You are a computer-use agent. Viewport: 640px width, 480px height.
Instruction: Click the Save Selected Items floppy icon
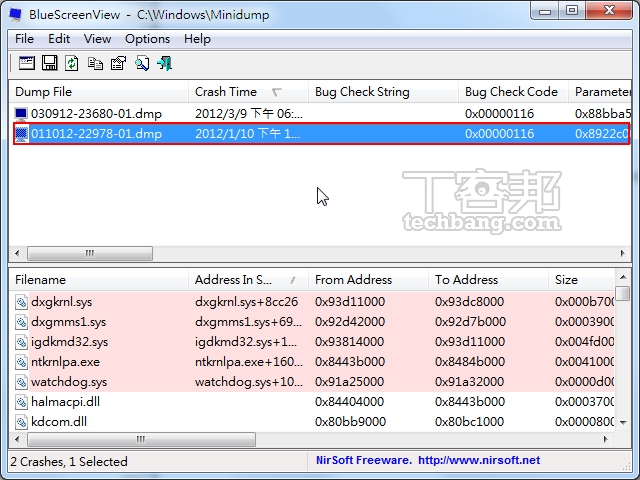[49, 63]
